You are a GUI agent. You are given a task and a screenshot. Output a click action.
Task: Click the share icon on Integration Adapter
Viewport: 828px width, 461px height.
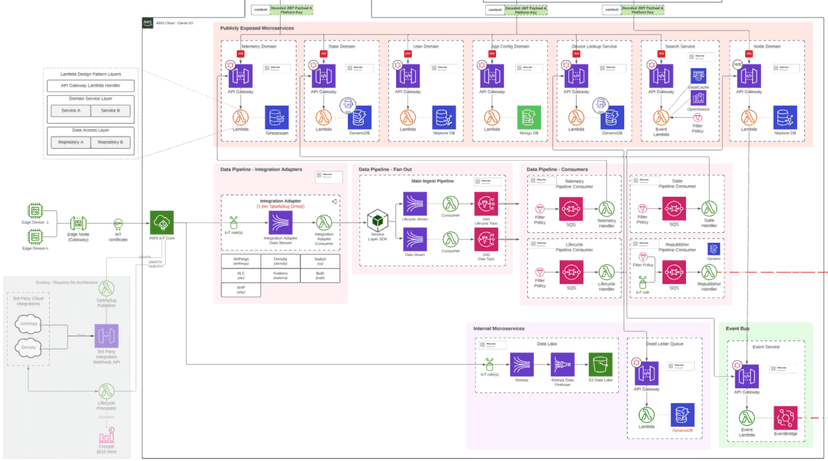coord(334,201)
